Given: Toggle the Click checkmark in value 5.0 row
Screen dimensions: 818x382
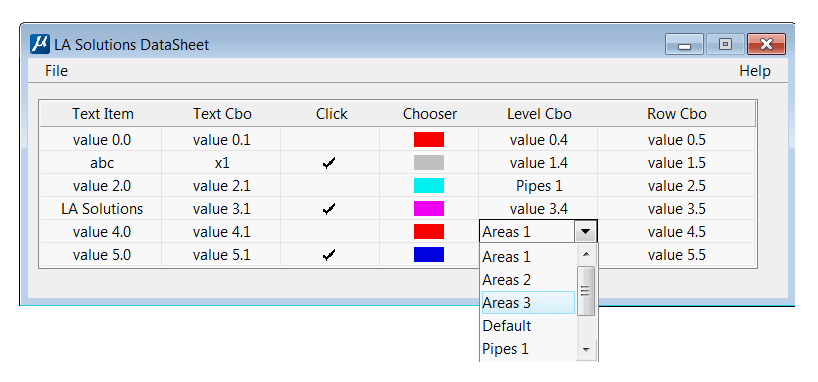Looking at the screenshot, I should tap(329, 255).
